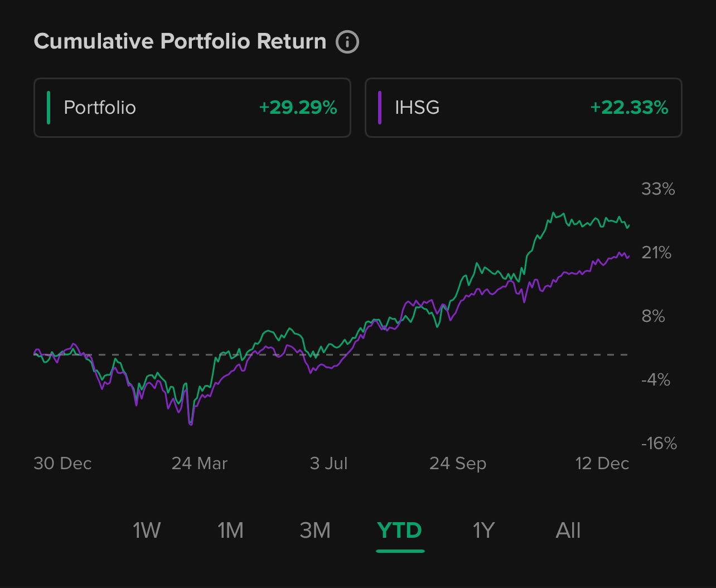
Task: Switch chart to 1Y range
Action: (x=483, y=530)
